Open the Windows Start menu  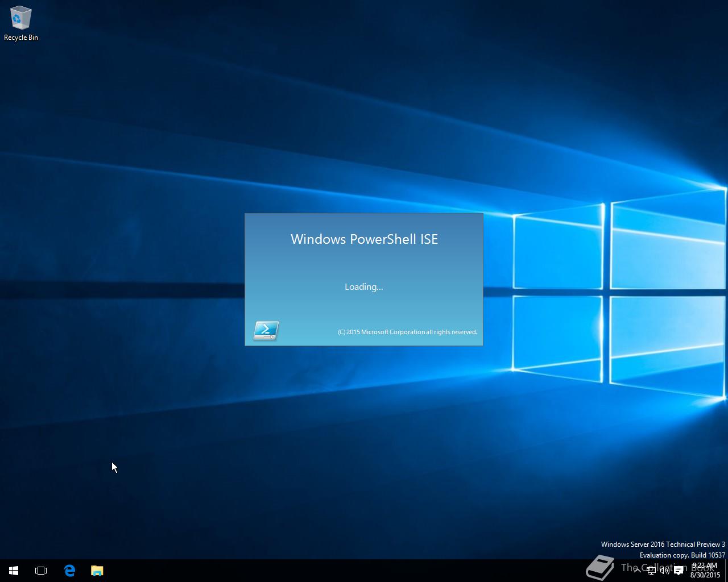[14, 571]
